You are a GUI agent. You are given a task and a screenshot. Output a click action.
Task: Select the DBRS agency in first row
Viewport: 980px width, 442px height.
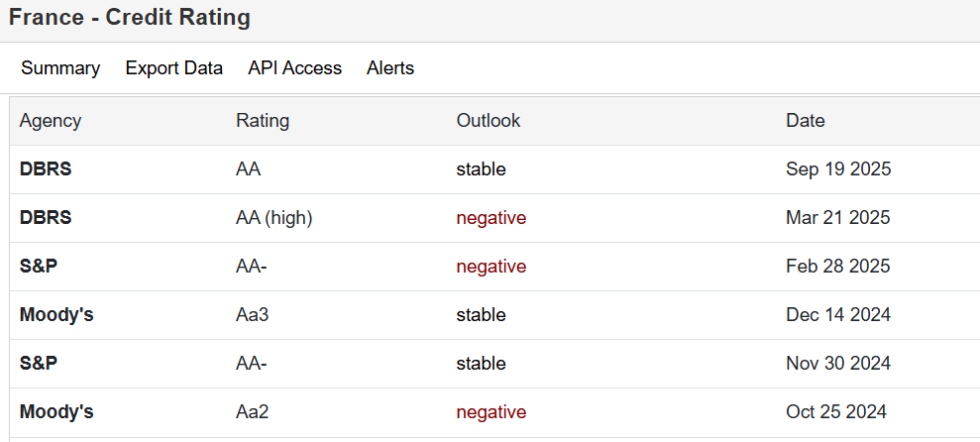coord(46,169)
